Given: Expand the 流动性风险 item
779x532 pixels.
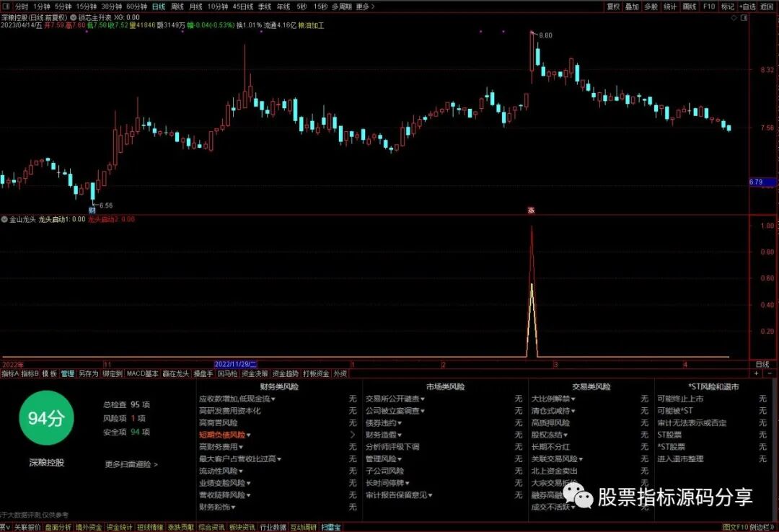Looking at the screenshot, I should tap(221, 471).
